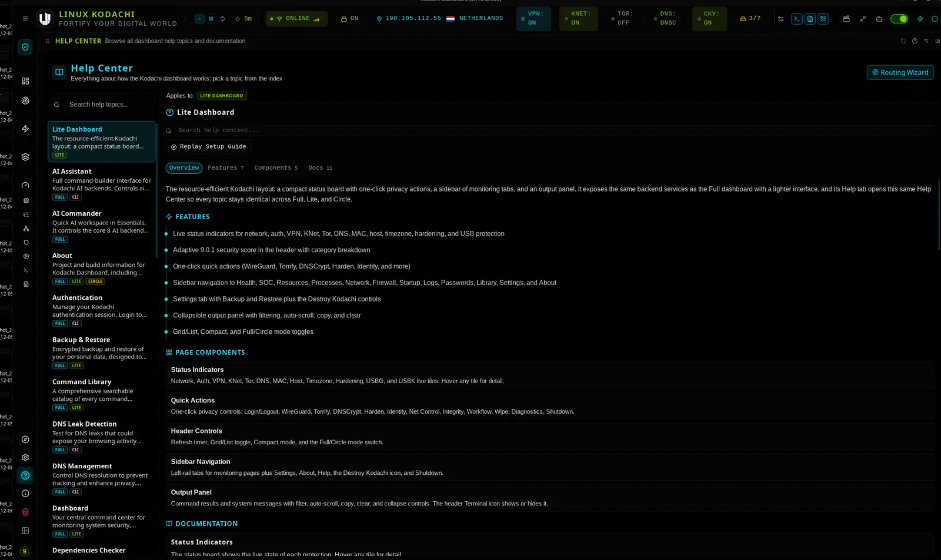Toggle the CKY: ON status tile
941x560 pixels.
(x=709, y=19)
